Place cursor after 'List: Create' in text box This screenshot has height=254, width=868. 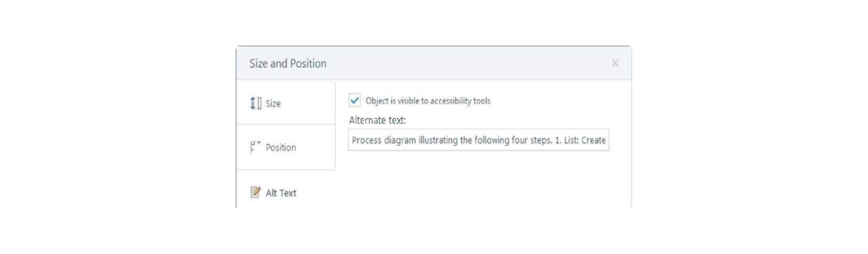[606, 140]
